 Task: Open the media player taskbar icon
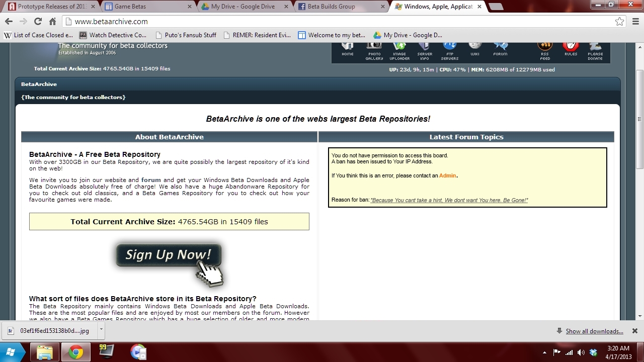(138, 352)
